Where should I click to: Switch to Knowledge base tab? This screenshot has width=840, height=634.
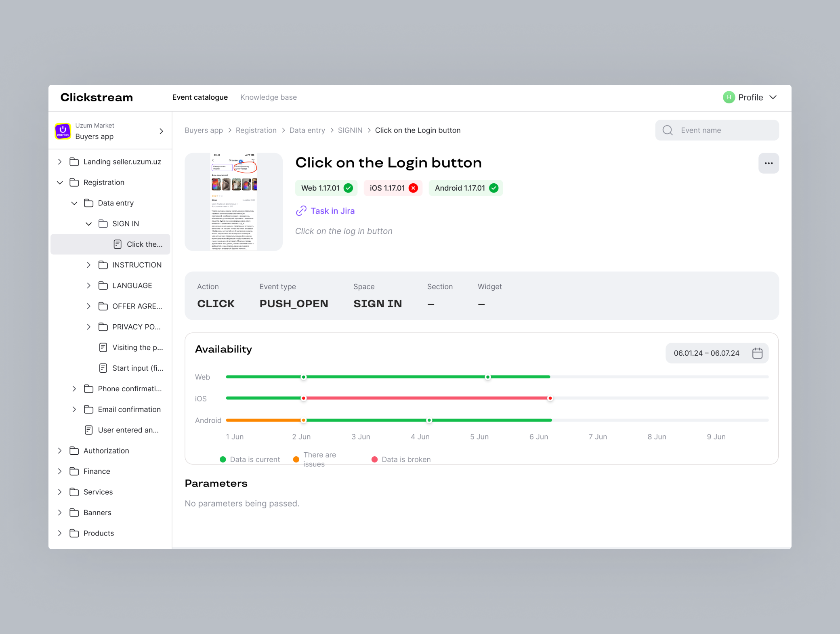click(269, 97)
